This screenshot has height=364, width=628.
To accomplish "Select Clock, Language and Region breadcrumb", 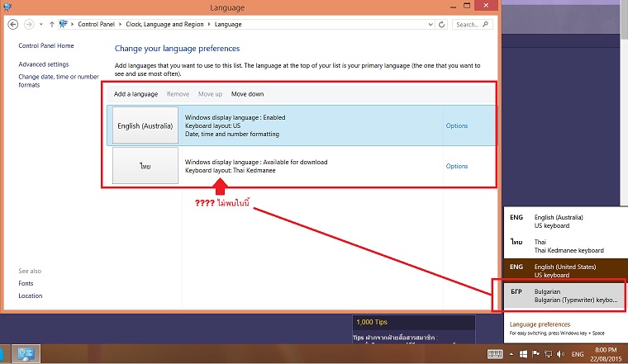I will (x=164, y=24).
